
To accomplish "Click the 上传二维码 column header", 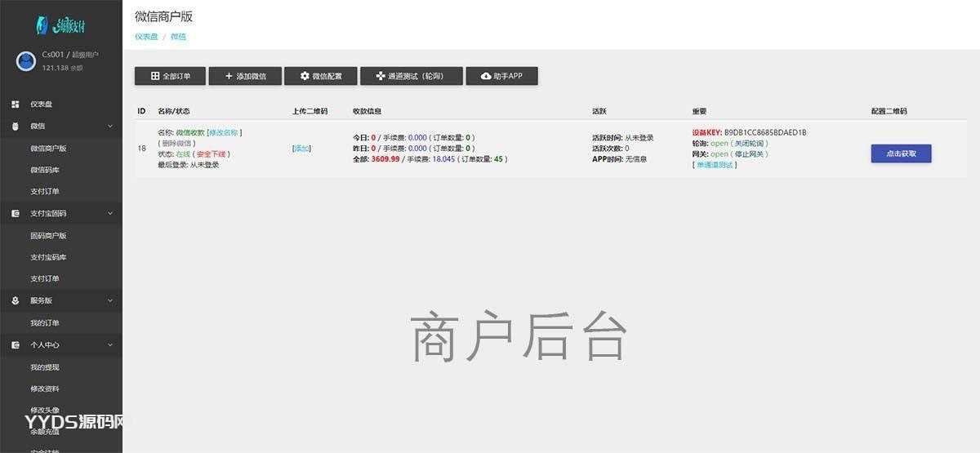I will coord(310,111).
